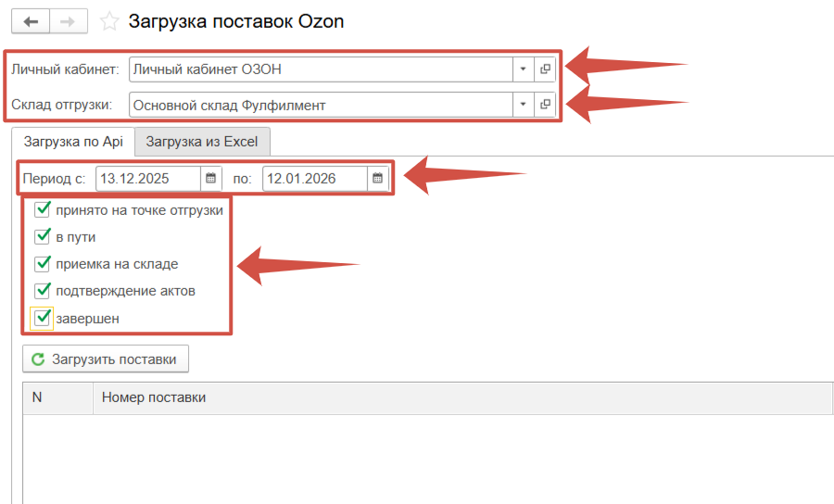
Task: Select the 'Загрузка по Api' tab
Action: click(x=73, y=142)
